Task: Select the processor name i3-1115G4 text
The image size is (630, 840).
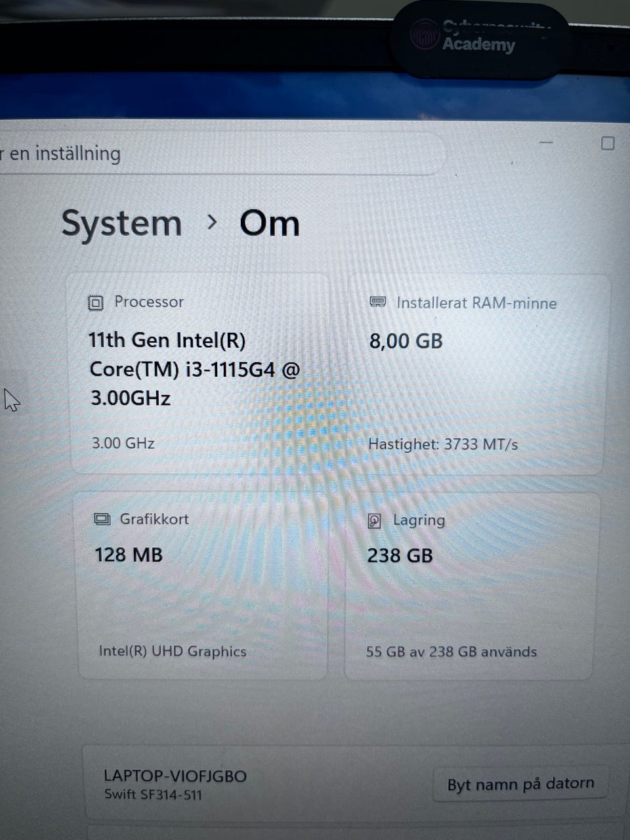Action: [x=195, y=369]
